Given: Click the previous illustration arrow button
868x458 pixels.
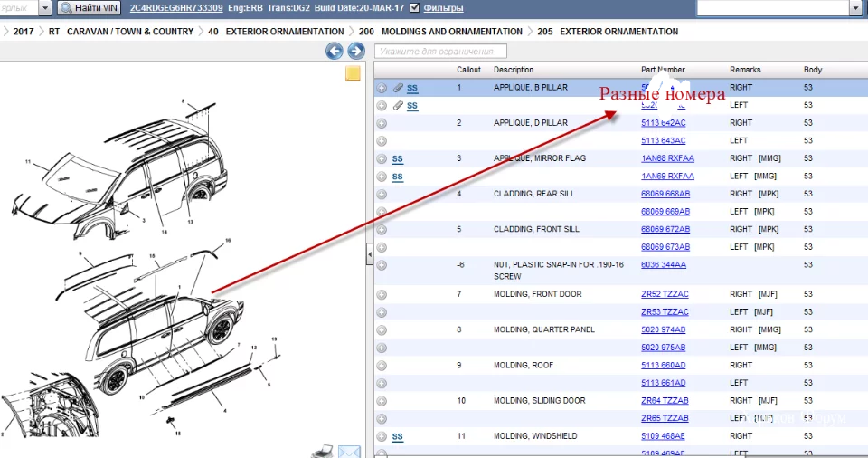Looking at the screenshot, I should pyautogui.click(x=335, y=52).
